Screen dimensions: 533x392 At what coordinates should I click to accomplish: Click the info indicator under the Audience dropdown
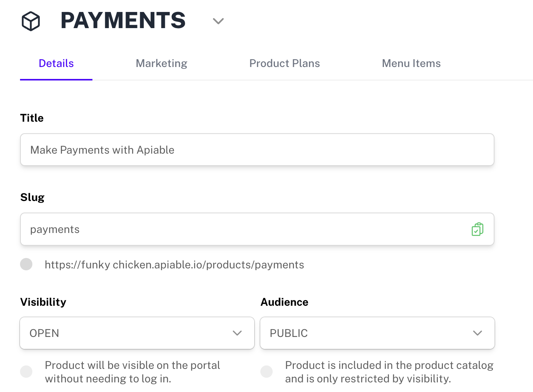(266, 371)
